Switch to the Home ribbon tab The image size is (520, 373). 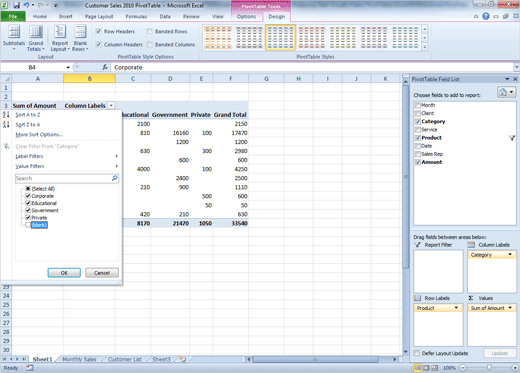coord(40,16)
